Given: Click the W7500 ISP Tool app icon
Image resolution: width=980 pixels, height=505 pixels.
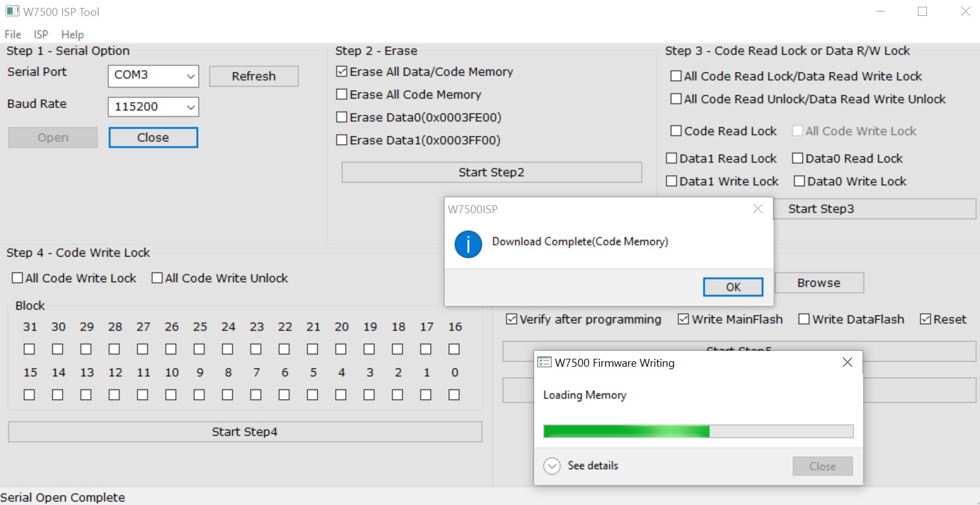Looking at the screenshot, I should point(13,11).
